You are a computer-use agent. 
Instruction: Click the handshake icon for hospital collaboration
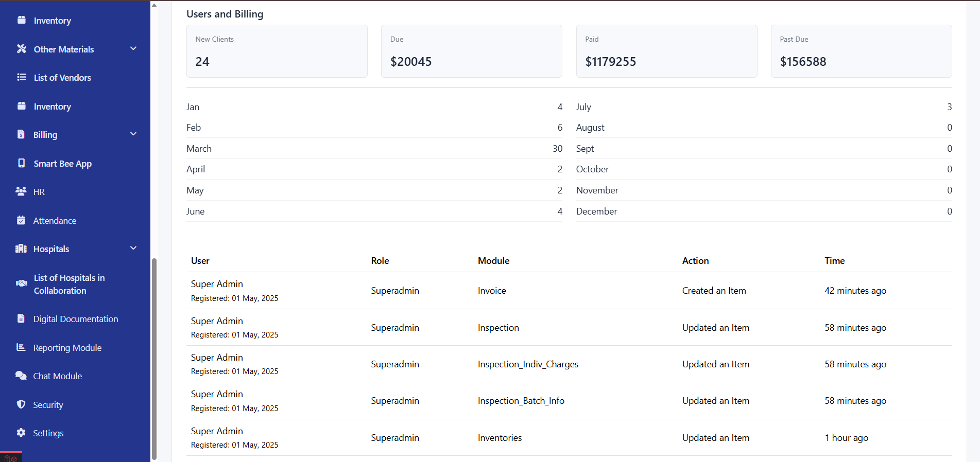pyautogui.click(x=21, y=283)
